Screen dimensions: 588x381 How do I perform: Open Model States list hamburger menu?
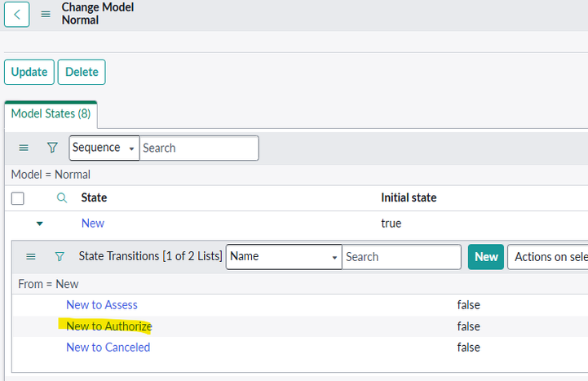click(24, 148)
